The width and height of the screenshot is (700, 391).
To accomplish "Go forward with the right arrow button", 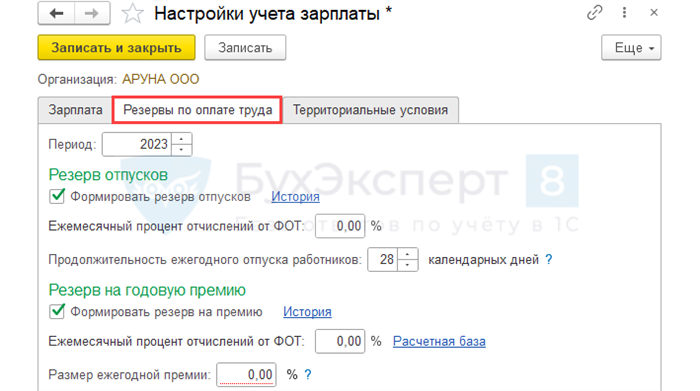I will tap(92, 13).
